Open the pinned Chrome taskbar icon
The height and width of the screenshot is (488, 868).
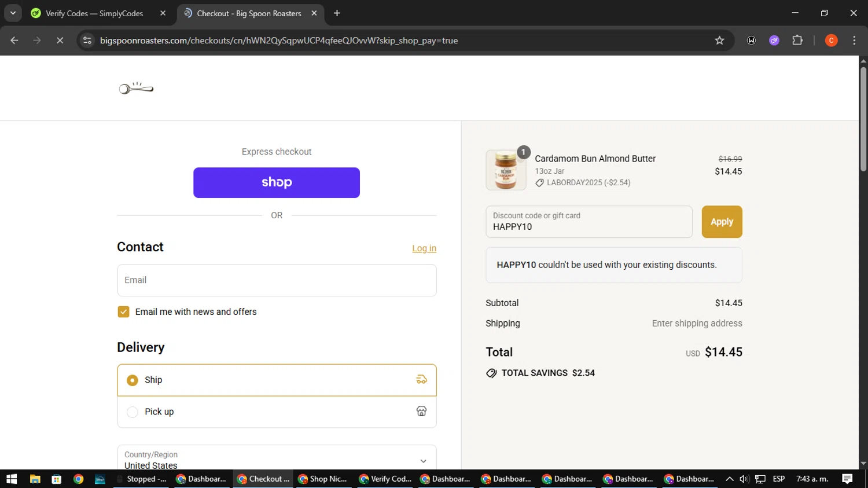pos(78,479)
